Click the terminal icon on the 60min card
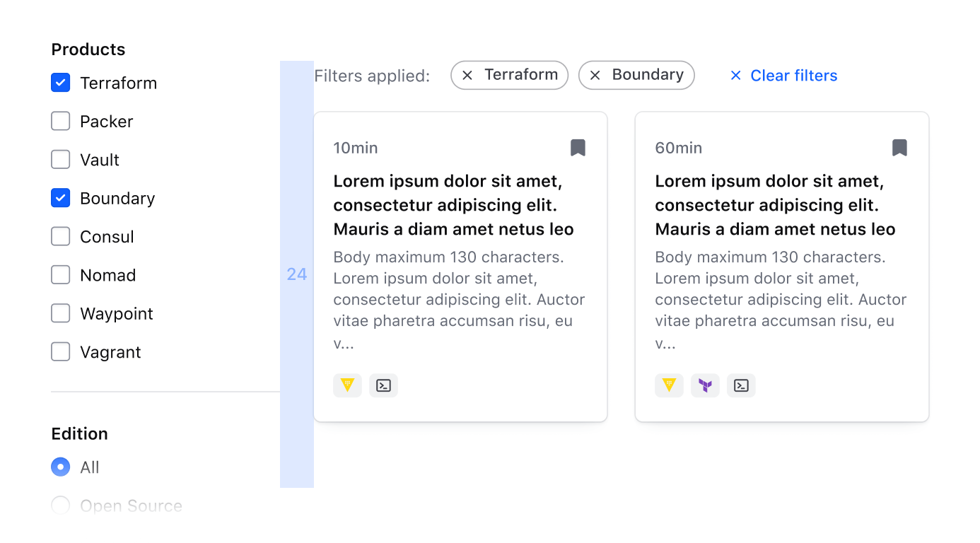The width and height of the screenshot is (980, 543). [x=741, y=385]
